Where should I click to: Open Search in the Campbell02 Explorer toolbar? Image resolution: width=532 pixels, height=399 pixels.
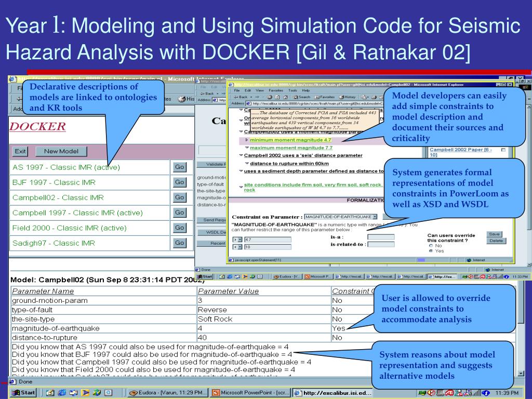click(x=302, y=97)
